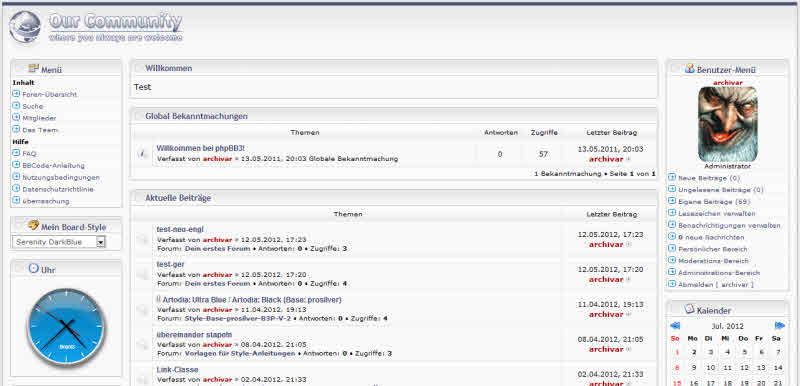The height and width of the screenshot is (386, 800).
Task: Collapse the Aktuelle Beiträge block
Action: click(x=137, y=198)
